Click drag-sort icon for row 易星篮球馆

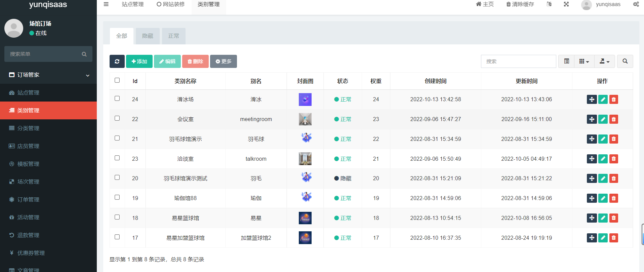point(592,218)
